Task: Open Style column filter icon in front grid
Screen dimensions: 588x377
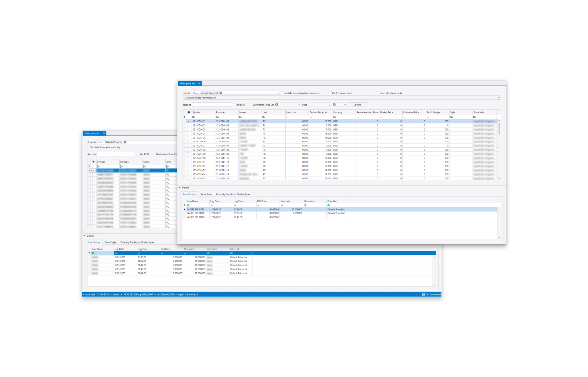Action: (451, 117)
